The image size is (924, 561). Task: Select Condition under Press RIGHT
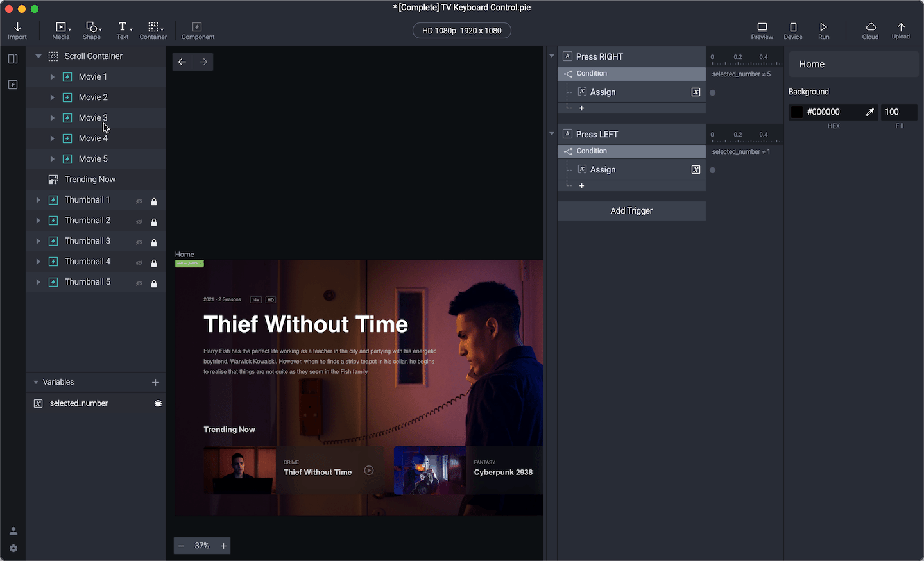pyautogui.click(x=631, y=74)
